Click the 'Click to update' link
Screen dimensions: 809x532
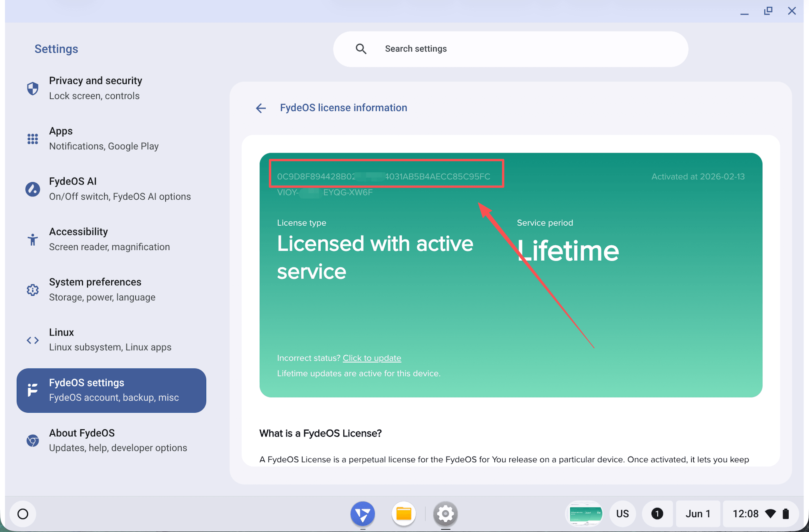pyautogui.click(x=372, y=358)
